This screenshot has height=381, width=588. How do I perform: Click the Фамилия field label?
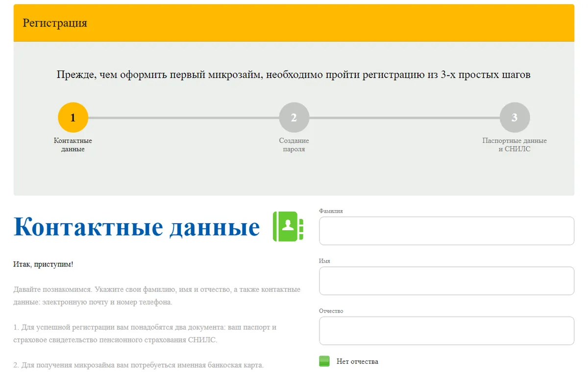(331, 211)
